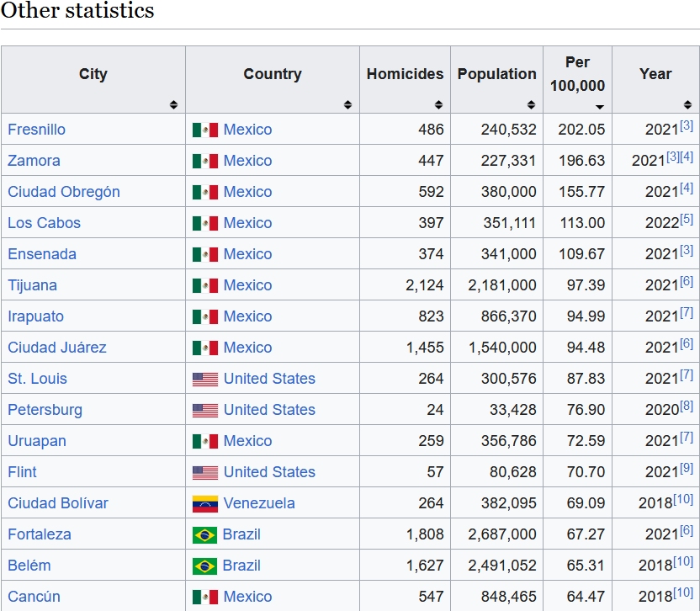
Task: Click the US flag in Petersburg row
Action: tap(205, 411)
